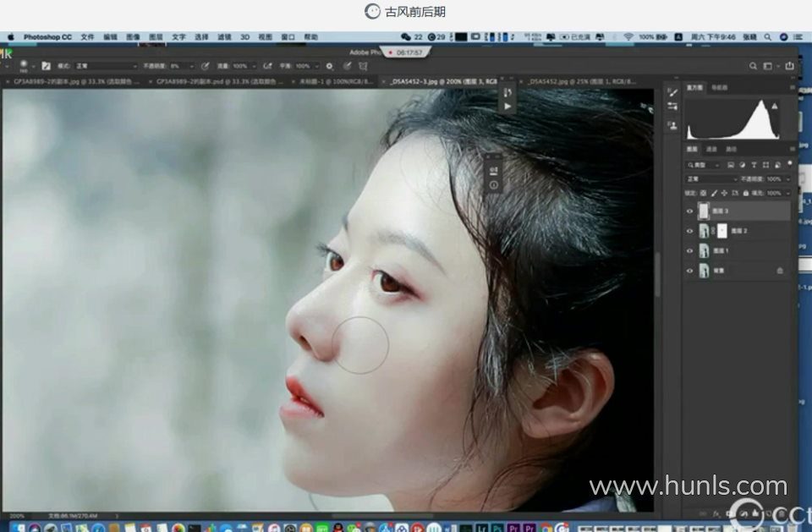
Task: Expand brush 平滑 slider arrow
Action: [x=316, y=66]
